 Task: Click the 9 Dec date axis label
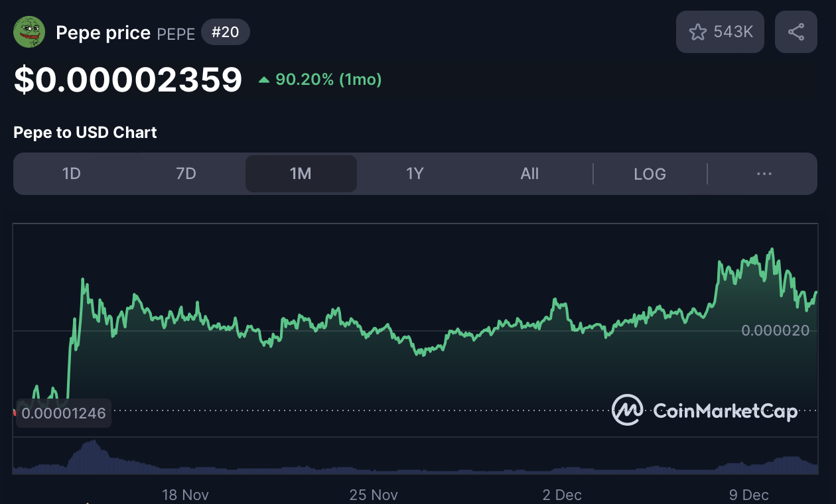(749, 495)
